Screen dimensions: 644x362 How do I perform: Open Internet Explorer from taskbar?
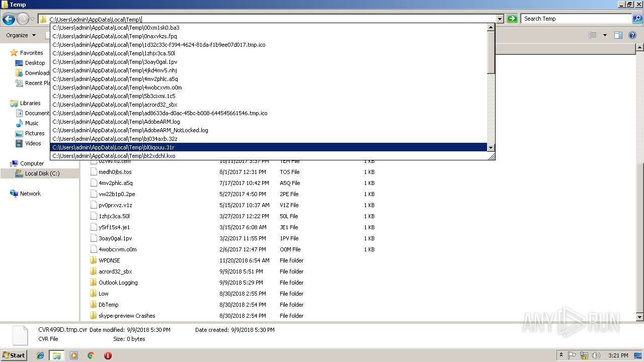(x=40, y=355)
